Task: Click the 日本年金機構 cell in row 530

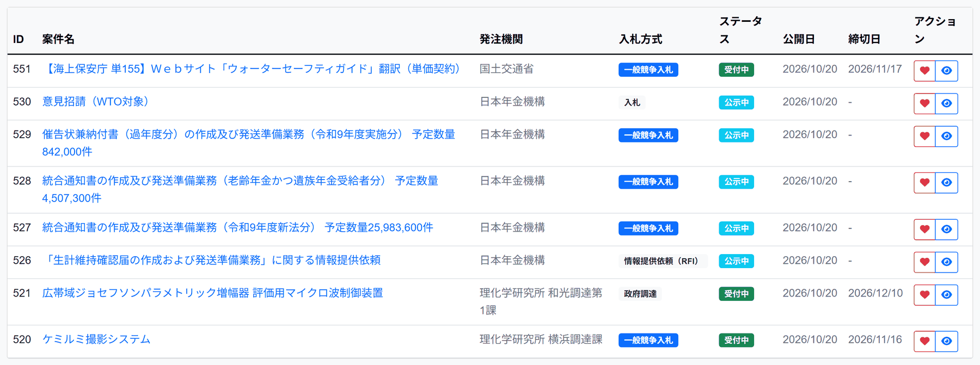Action: (x=512, y=102)
